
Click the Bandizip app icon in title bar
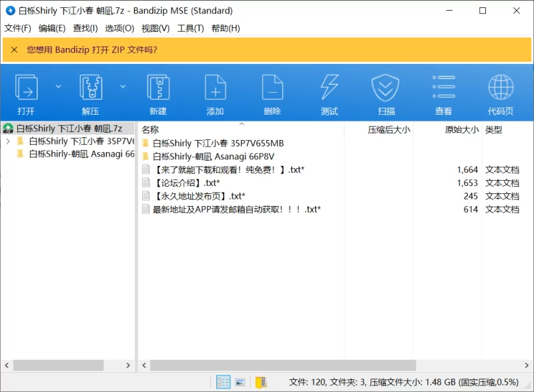11,11
